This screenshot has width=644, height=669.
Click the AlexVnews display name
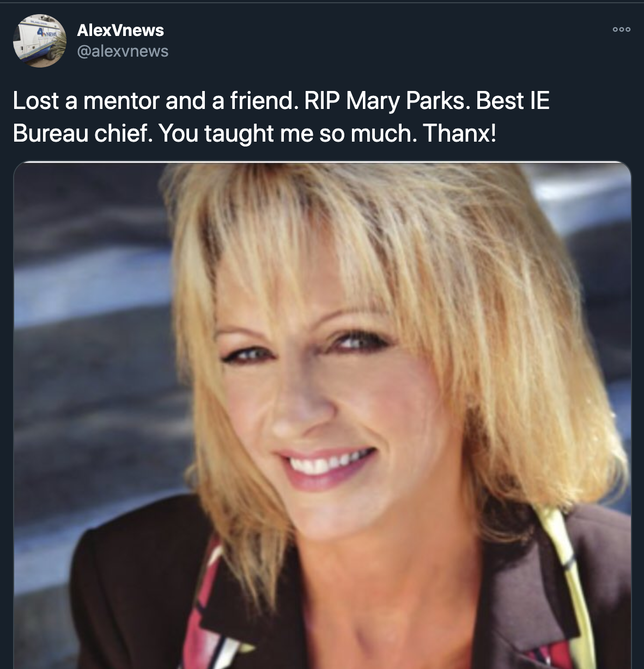coord(120,30)
